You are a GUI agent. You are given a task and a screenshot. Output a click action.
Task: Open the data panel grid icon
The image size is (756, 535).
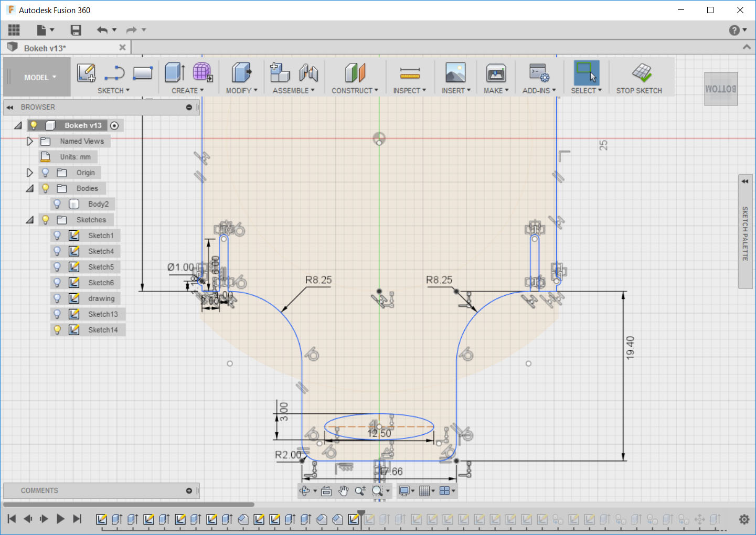14,30
